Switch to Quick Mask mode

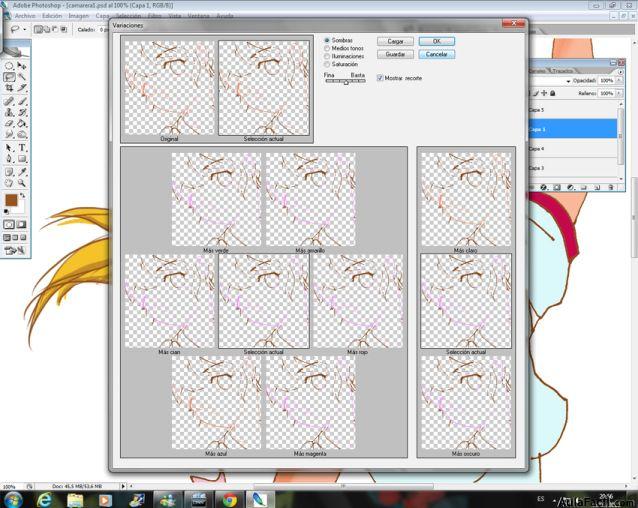(x=21, y=225)
